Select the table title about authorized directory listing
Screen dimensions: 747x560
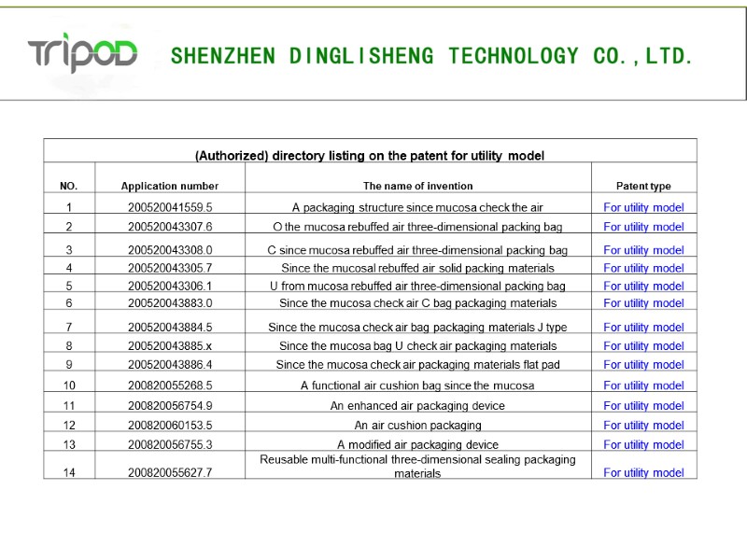[370, 156]
